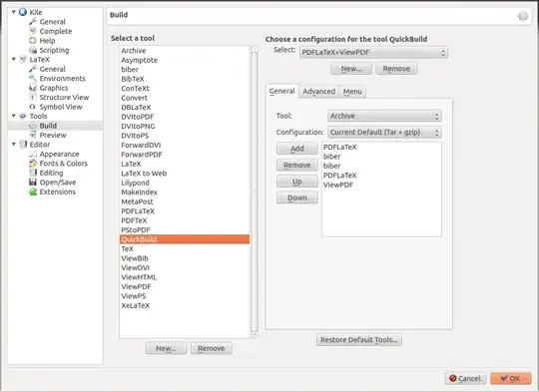Click the Fonts & Colors palette icon
Viewport: 539px width, 392px height.
pos(33,164)
